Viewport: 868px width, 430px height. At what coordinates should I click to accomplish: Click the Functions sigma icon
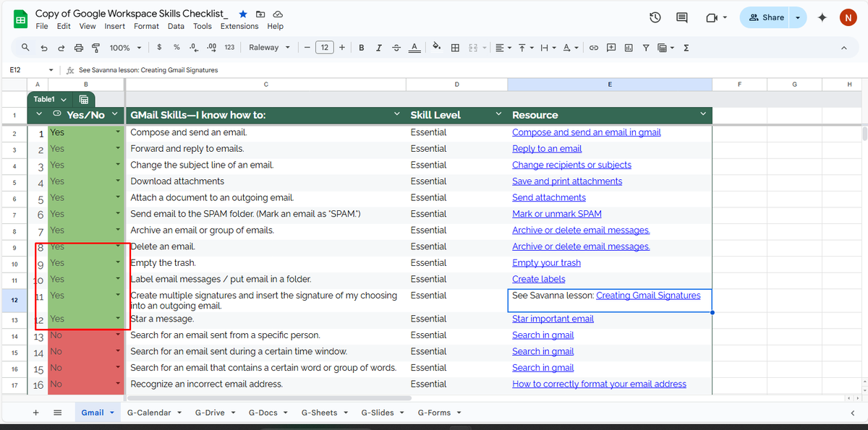pyautogui.click(x=686, y=48)
